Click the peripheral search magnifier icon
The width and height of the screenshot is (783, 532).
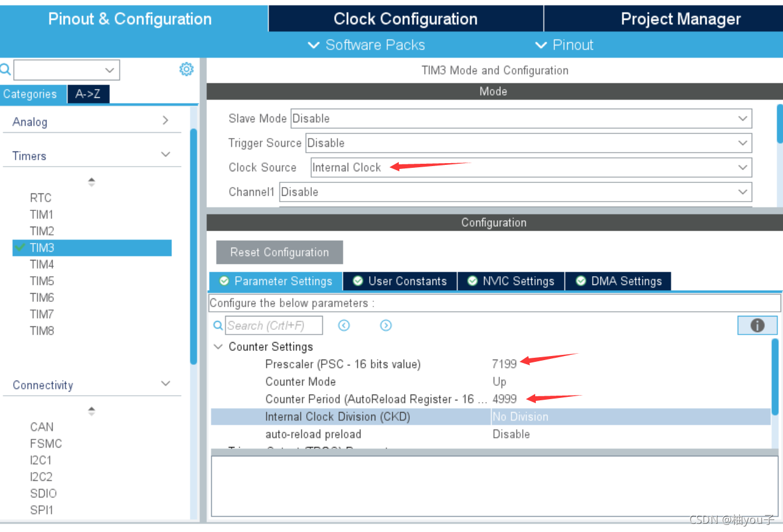pyautogui.click(x=5, y=70)
